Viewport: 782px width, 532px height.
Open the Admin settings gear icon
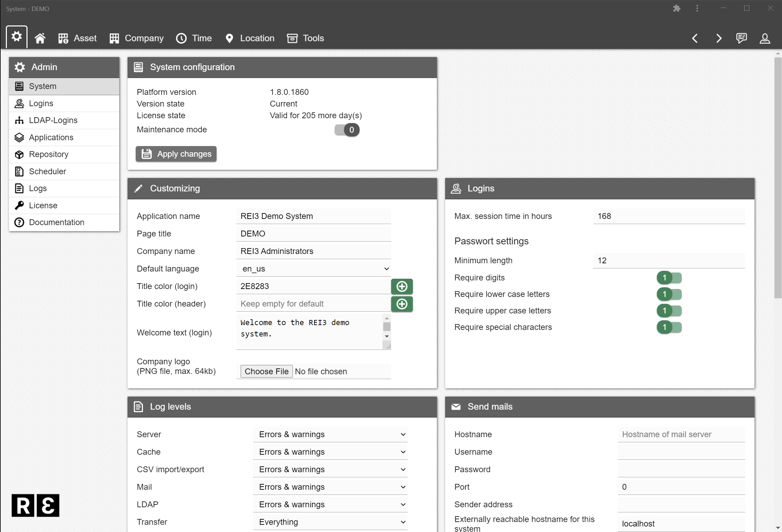[x=16, y=37]
